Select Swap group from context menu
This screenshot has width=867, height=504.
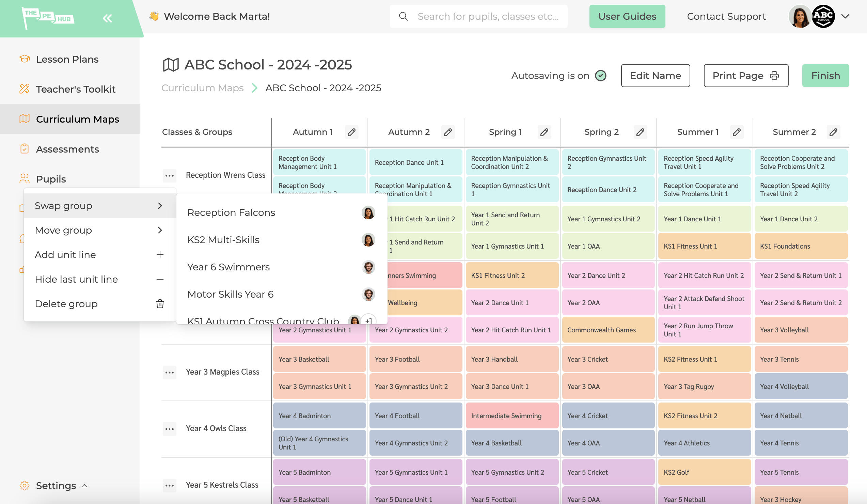tap(100, 206)
